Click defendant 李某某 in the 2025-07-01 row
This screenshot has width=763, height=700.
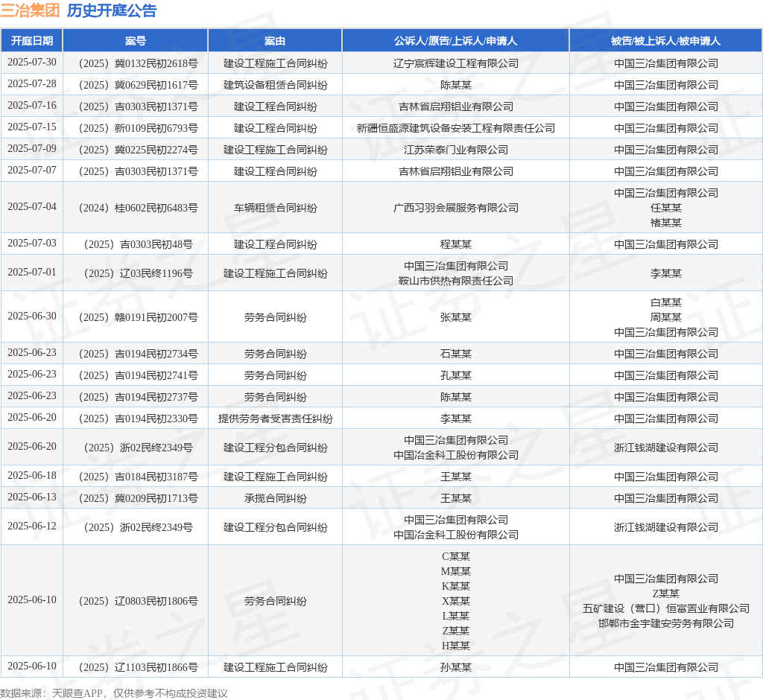pos(666,273)
